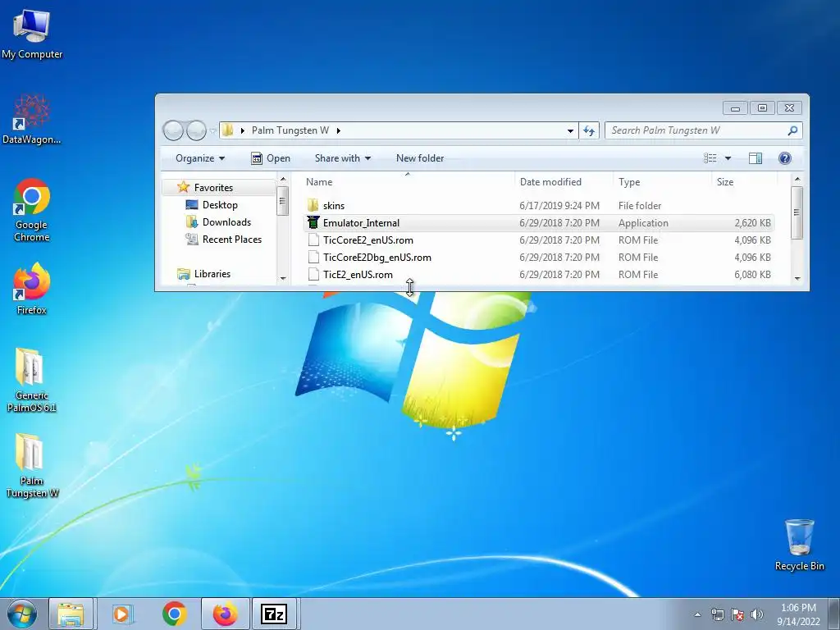Go back in Explorer navigation
This screenshot has width=840, height=630.
point(173,130)
